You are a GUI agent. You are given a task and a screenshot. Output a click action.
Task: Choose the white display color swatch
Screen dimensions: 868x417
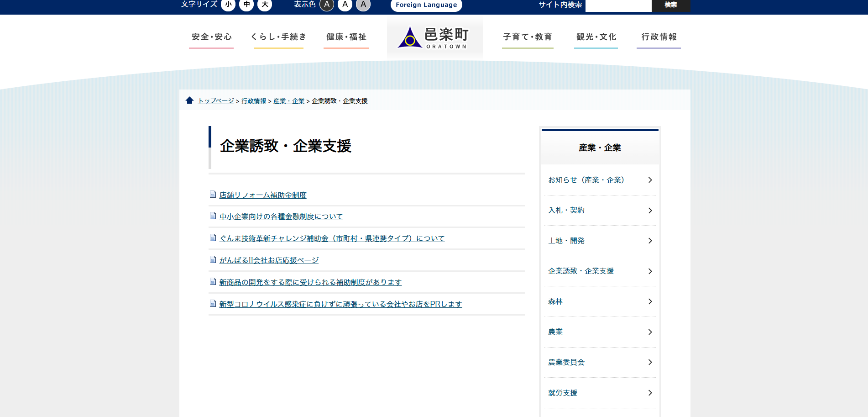[x=345, y=5]
